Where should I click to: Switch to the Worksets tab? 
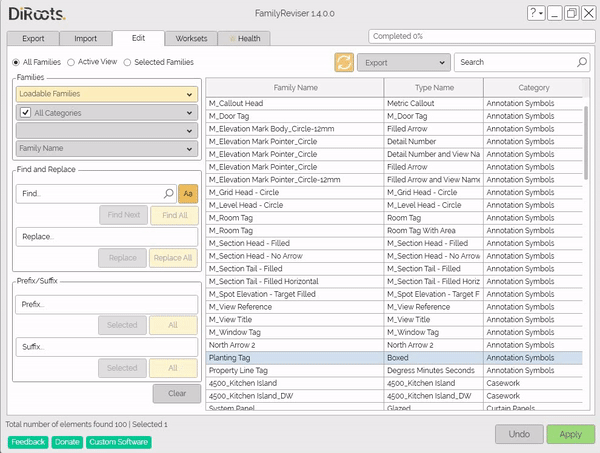[x=191, y=38]
